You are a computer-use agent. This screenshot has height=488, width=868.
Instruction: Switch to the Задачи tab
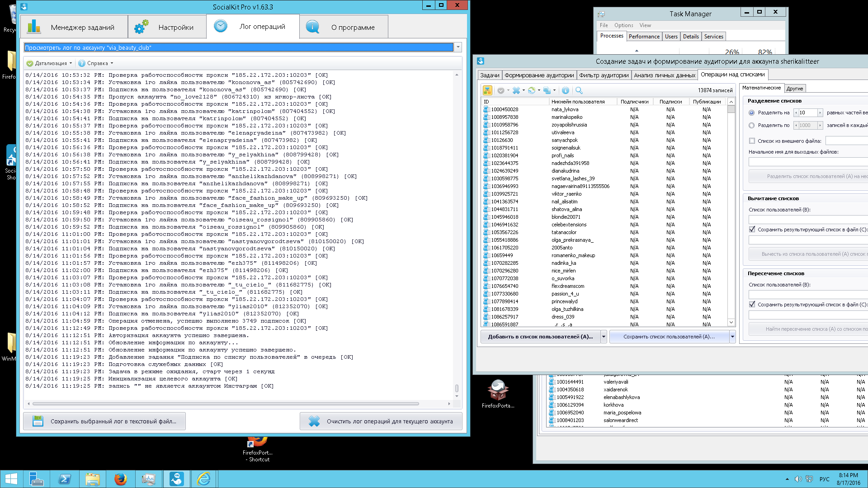490,75
